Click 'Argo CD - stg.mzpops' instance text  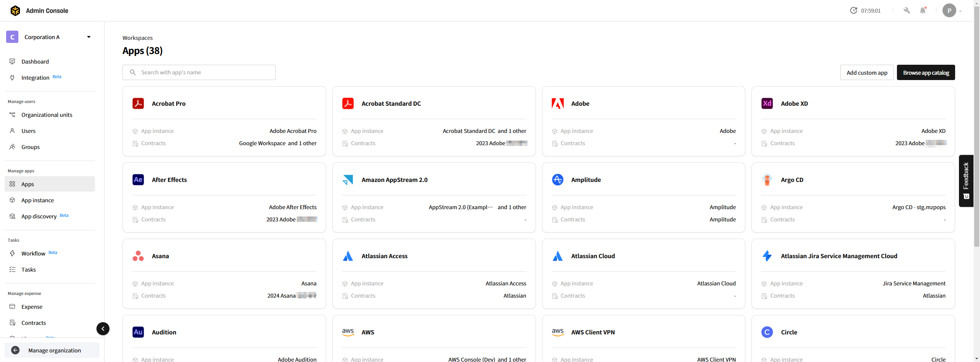[x=919, y=207]
